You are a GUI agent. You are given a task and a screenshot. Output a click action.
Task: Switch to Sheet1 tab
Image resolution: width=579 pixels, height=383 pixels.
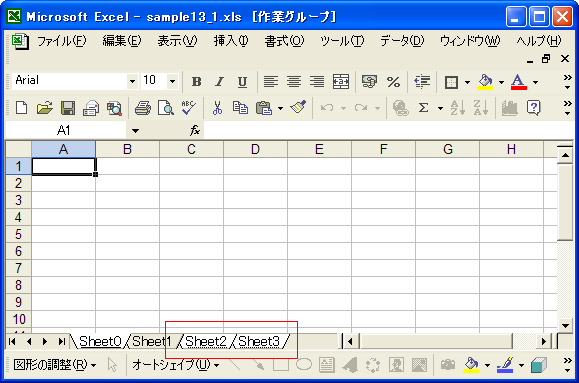click(x=152, y=342)
